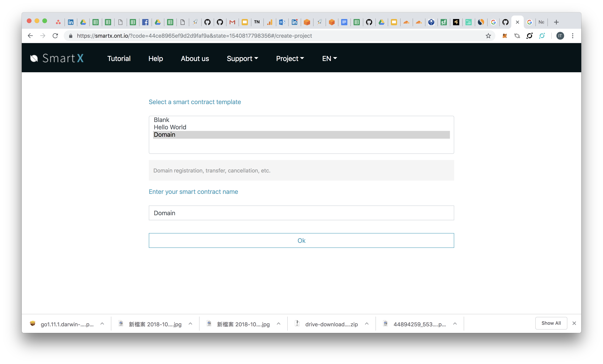Open Chrome three-dot menu
The height and width of the screenshot is (364, 603).
tap(573, 36)
